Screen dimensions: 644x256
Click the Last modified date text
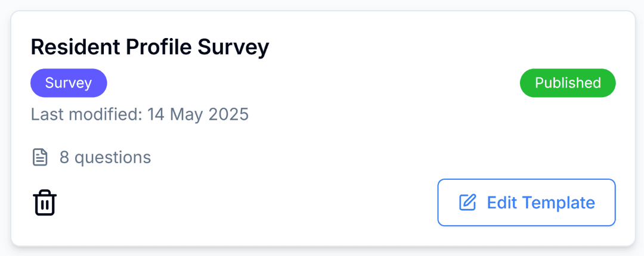pos(140,114)
